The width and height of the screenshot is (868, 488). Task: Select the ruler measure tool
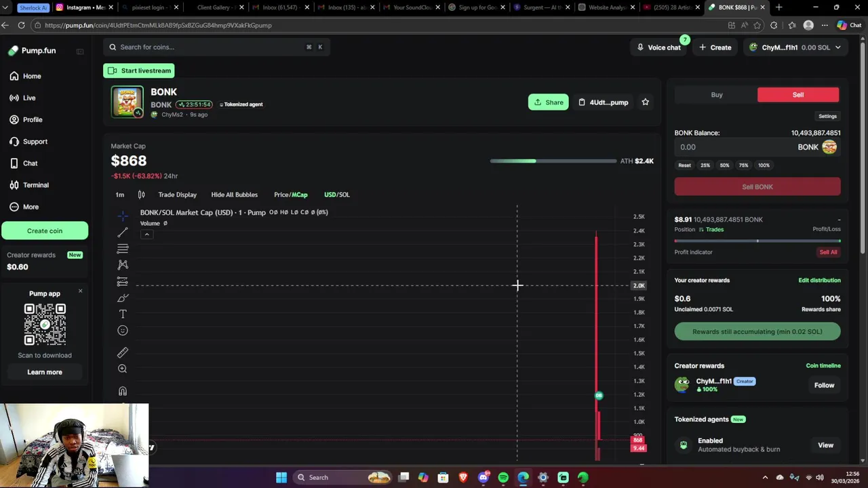pyautogui.click(x=123, y=352)
